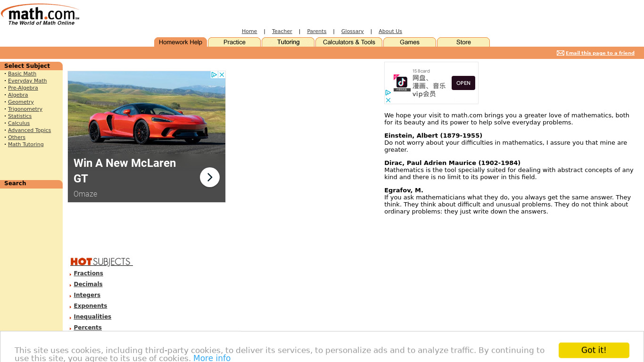
Task: Click Einstein, Albert (1879-1955) heading
Action: click(433, 136)
